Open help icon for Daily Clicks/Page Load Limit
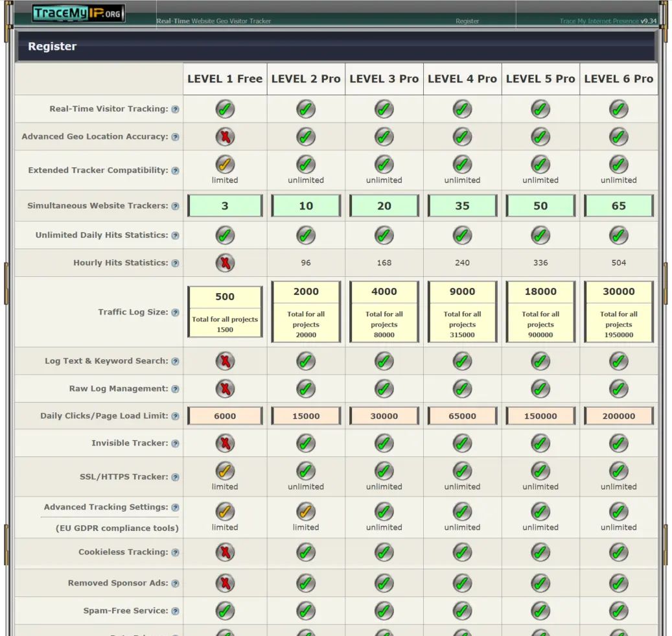The image size is (672, 636). (175, 416)
